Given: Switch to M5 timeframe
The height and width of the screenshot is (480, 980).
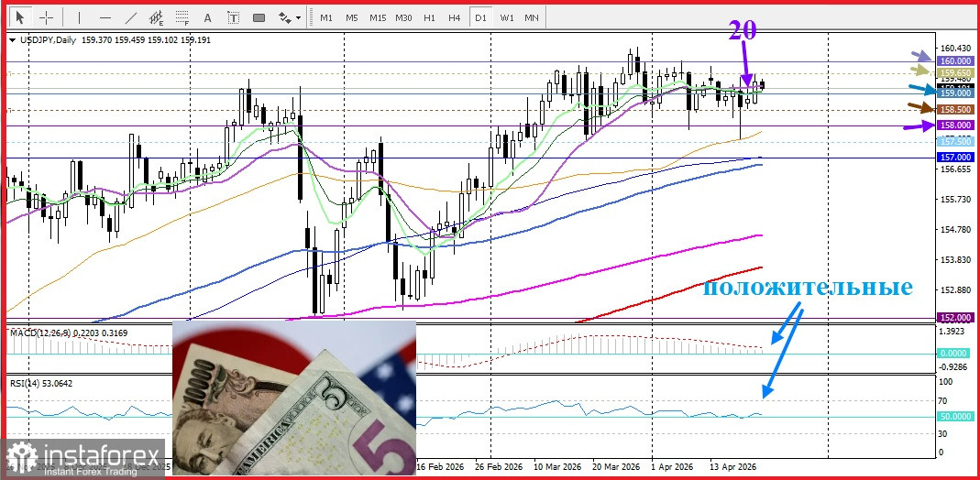Looking at the screenshot, I should click(x=352, y=18).
